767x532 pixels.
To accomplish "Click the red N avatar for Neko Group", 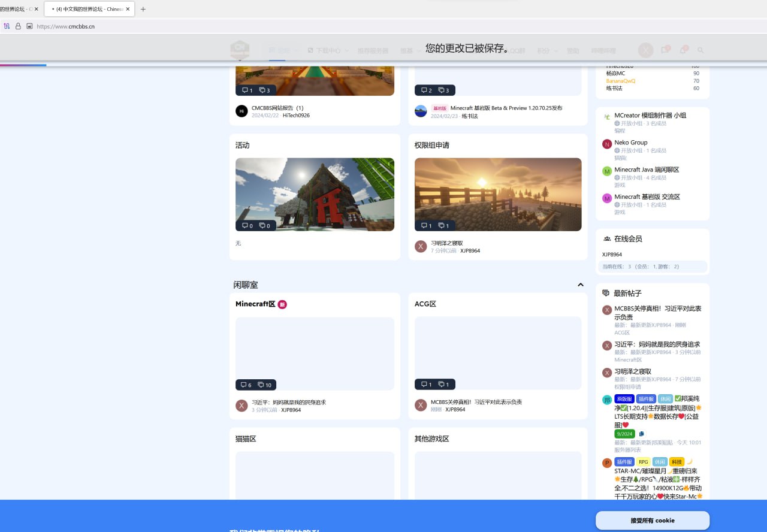I will pyautogui.click(x=607, y=144).
